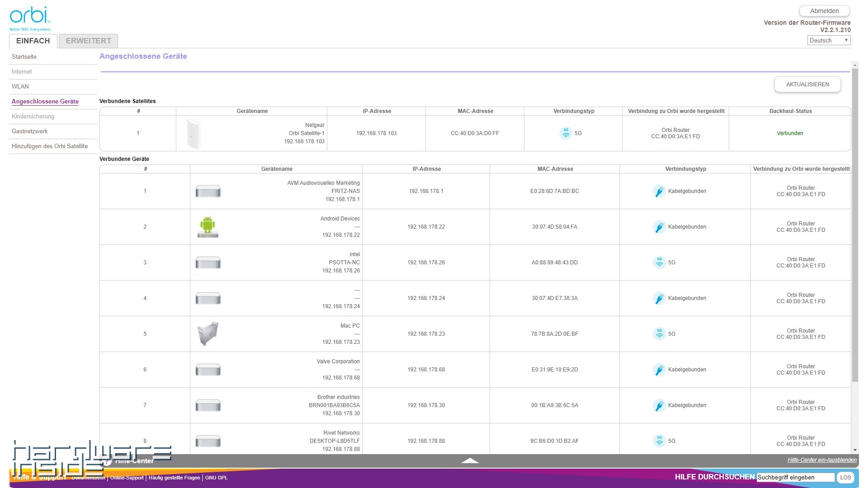Click IP address cell 192.168.178.68
This screenshot has height=488, width=868.
coord(426,370)
